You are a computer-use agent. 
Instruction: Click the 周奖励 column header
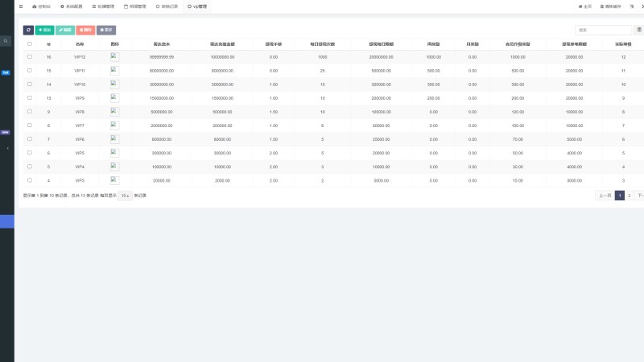tap(433, 44)
